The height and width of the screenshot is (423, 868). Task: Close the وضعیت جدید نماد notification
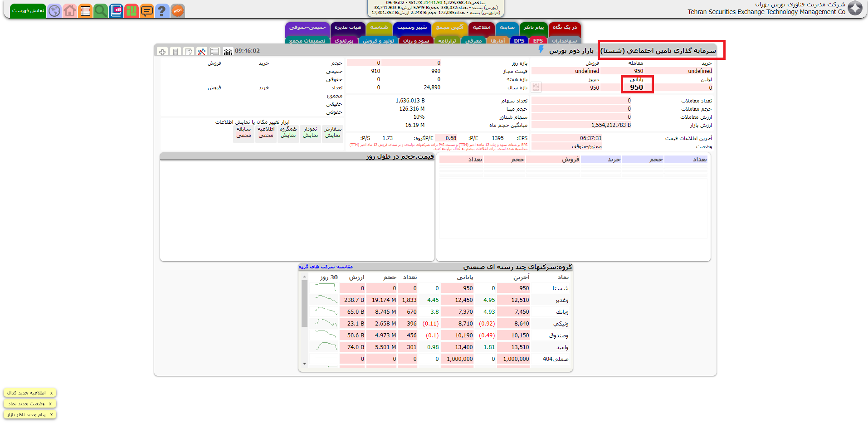(50, 404)
